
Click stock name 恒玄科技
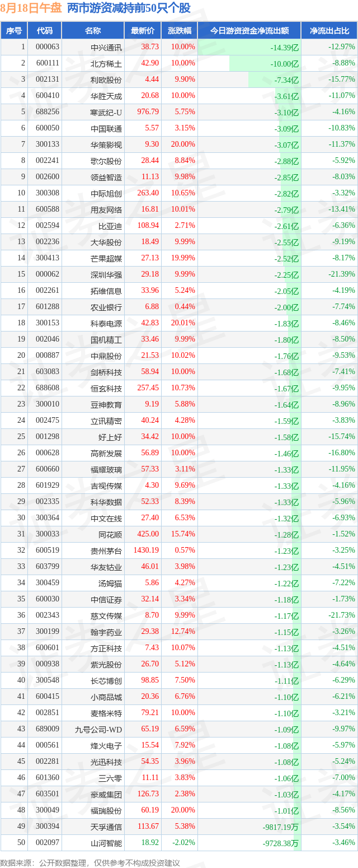(106, 388)
